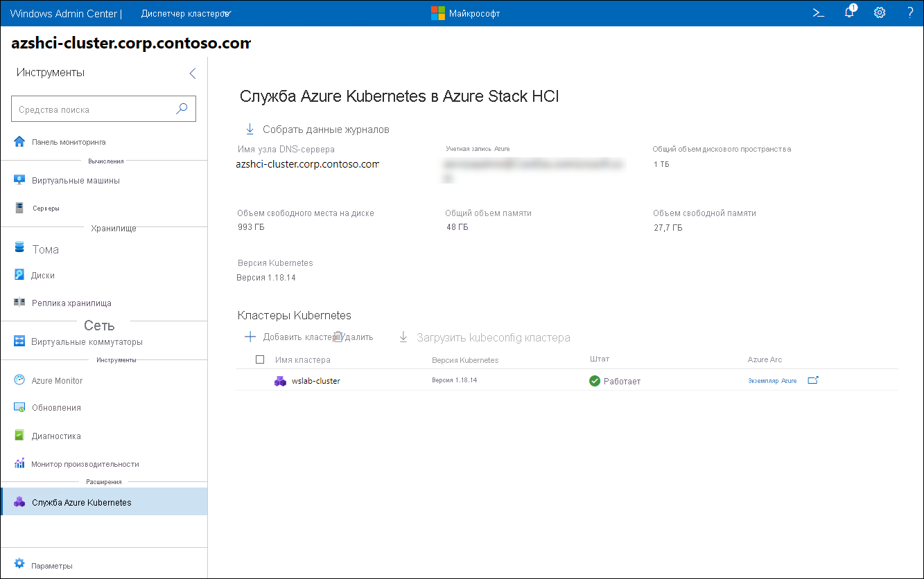The image size is (924, 579).
Task: Click the Диски disk icon
Action: [19, 275]
